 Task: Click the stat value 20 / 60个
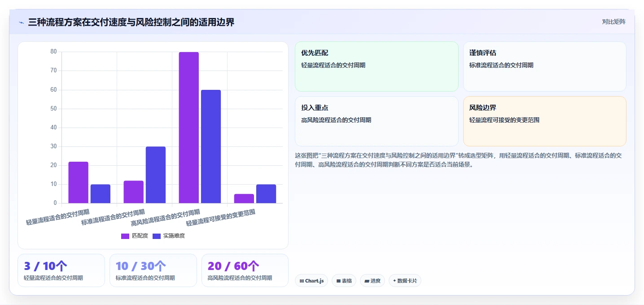point(233,266)
